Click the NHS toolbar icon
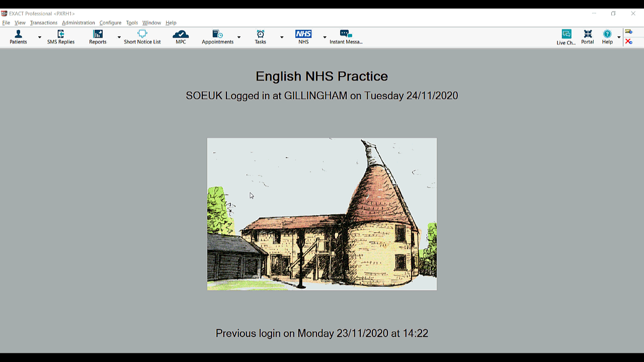The image size is (644, 362). click(x=303, y=37)
